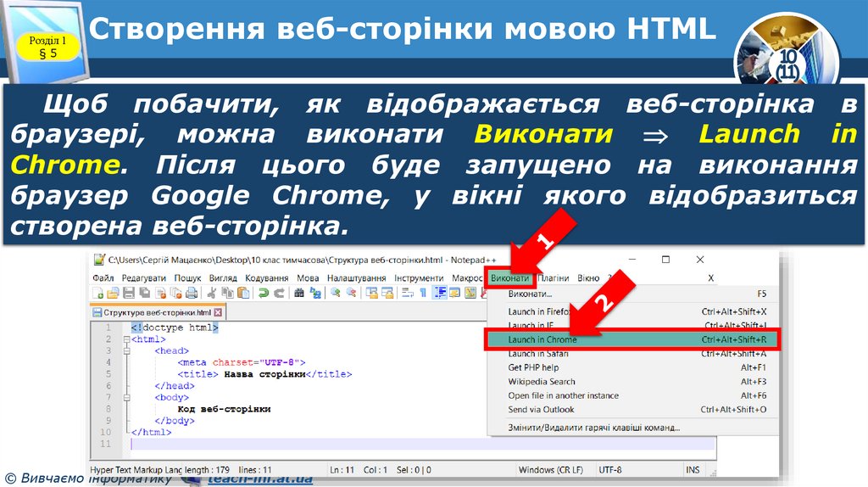
Task: Click the length : 179 status bar text
Action: click(207, 470)
